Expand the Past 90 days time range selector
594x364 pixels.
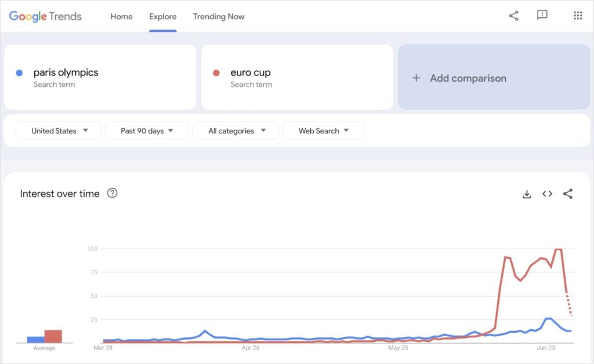click(147, 130)
